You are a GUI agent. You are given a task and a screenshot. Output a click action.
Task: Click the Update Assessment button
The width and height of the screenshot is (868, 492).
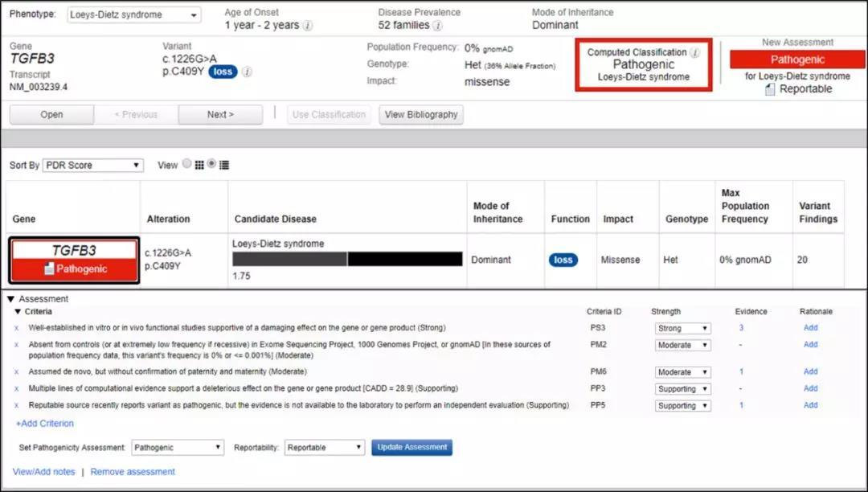411,447
